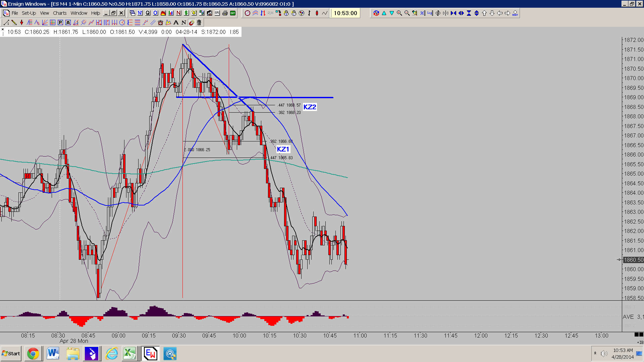The height and width of the screenshot is (362, 644).
Task: Open the Help menu
Action: pos(96,13)
